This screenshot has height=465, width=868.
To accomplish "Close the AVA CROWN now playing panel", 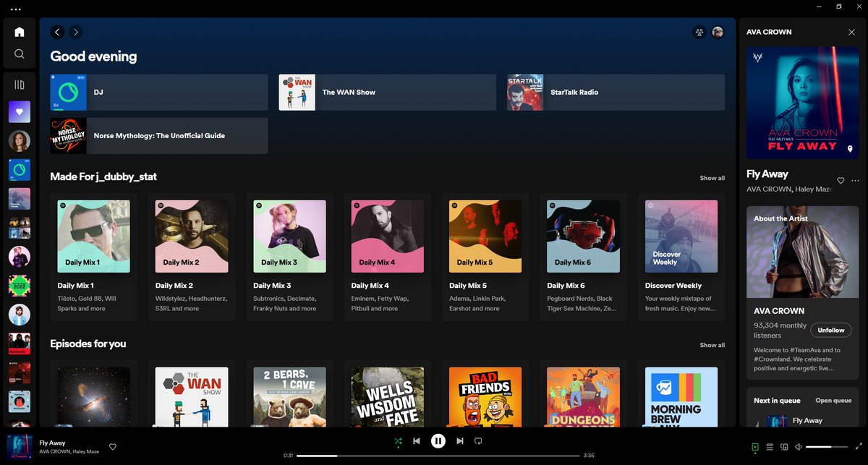I will tap(851, 32).
